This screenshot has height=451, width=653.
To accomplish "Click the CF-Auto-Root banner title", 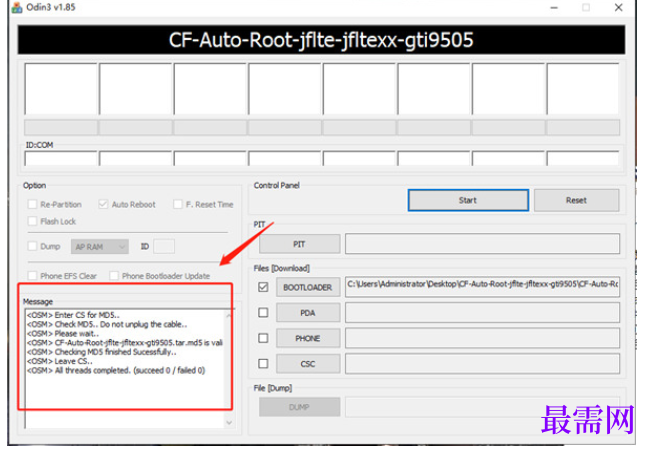I will tap(321, 40).
